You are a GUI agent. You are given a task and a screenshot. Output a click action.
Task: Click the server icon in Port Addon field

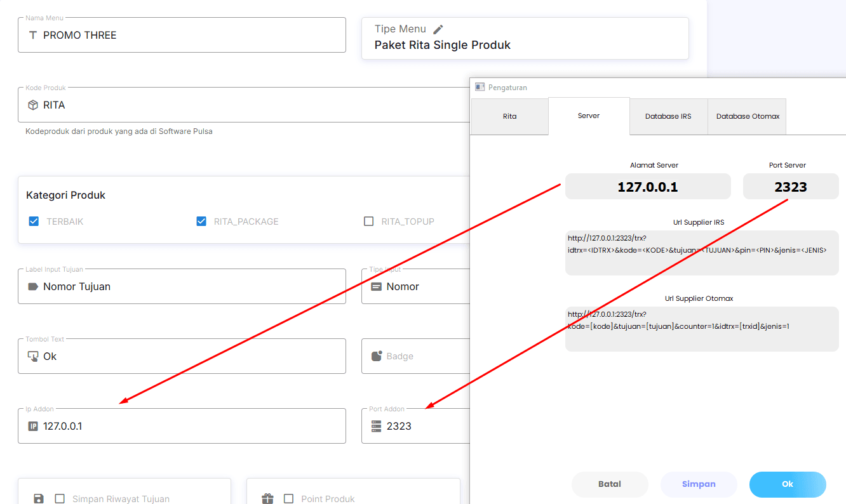pos(376,427)
